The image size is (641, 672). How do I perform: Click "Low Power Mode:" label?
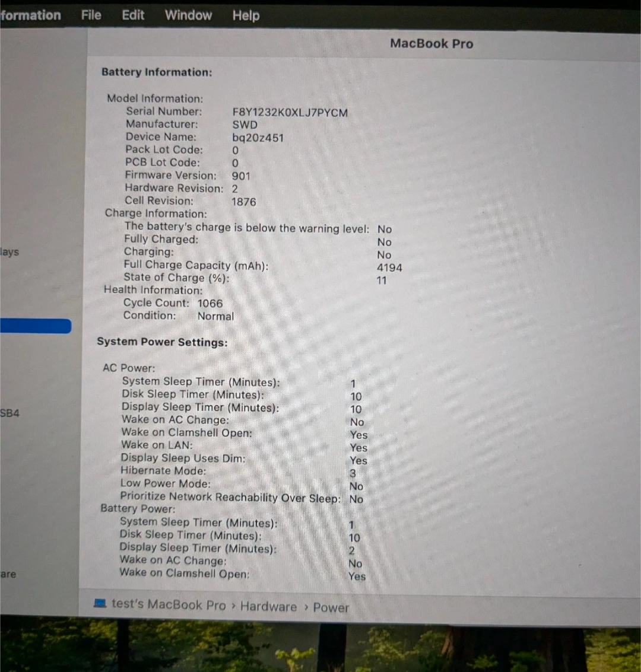(x=165, y=483)
